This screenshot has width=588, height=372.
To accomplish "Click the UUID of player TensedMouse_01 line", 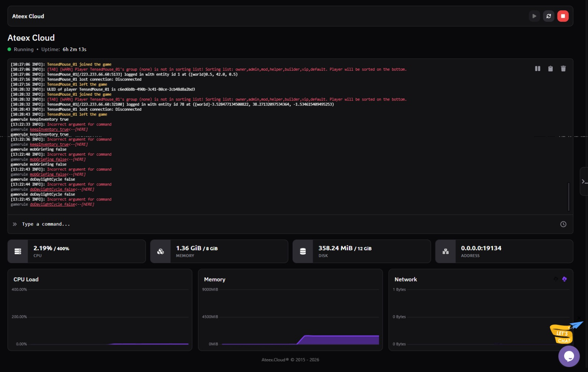I will click(x=103, y=89).
